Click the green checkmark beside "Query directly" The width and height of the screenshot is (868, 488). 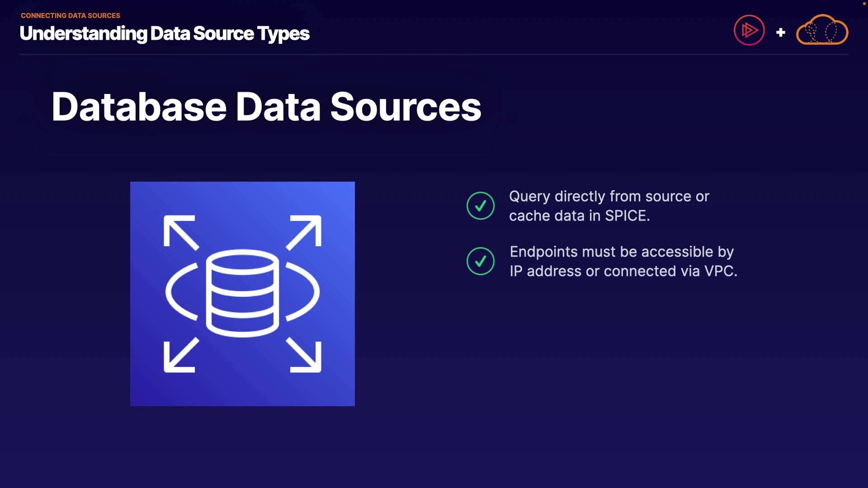(x=481, y=206)
